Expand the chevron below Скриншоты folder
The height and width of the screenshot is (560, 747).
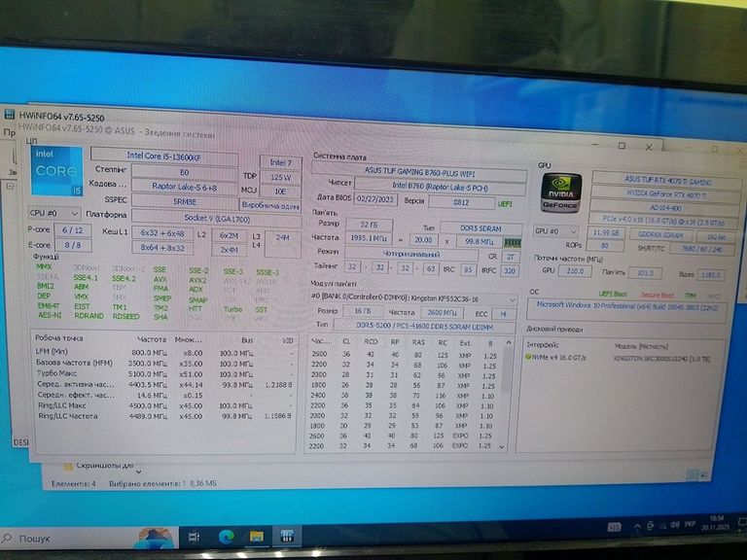pyautogui.click(x=139, y=472)
